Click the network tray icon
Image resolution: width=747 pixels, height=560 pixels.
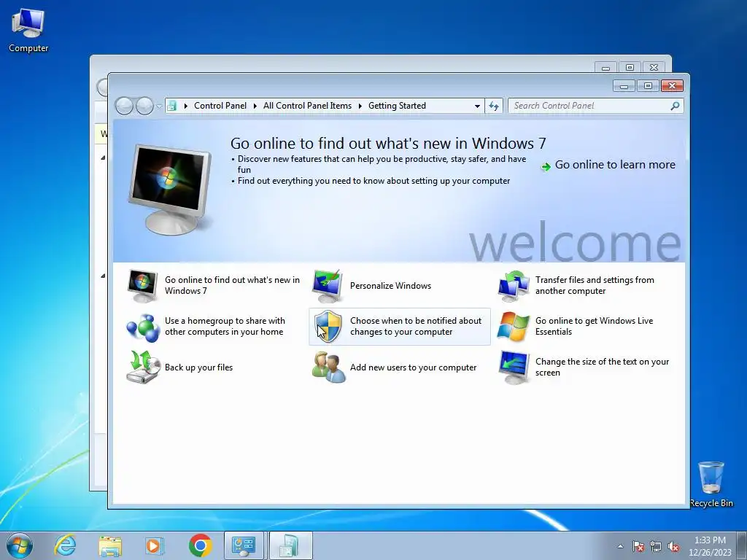click(x=656, y=546)
